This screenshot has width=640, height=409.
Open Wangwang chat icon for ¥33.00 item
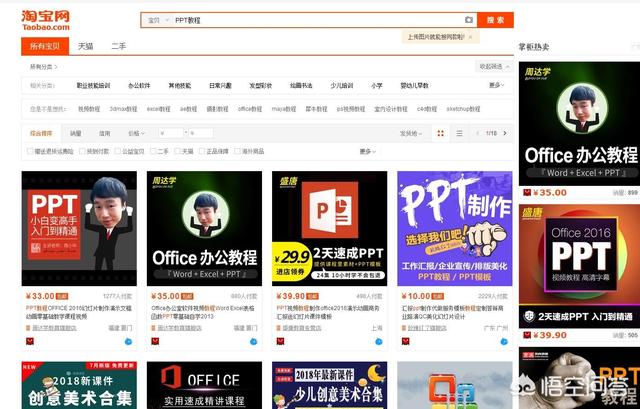[128, 342]
